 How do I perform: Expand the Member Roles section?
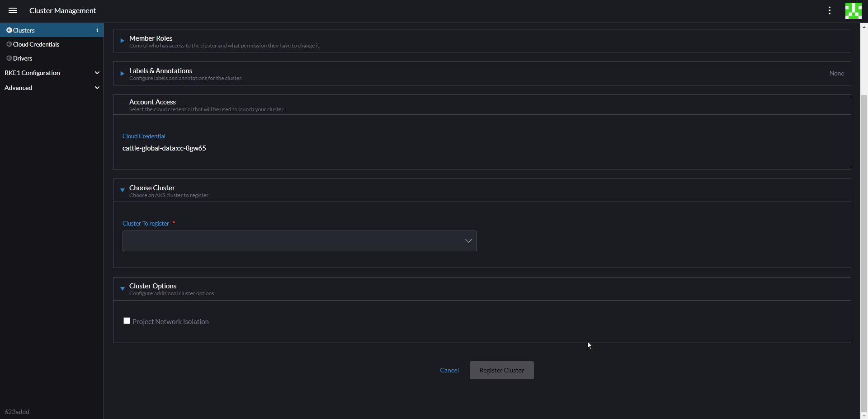121,40
